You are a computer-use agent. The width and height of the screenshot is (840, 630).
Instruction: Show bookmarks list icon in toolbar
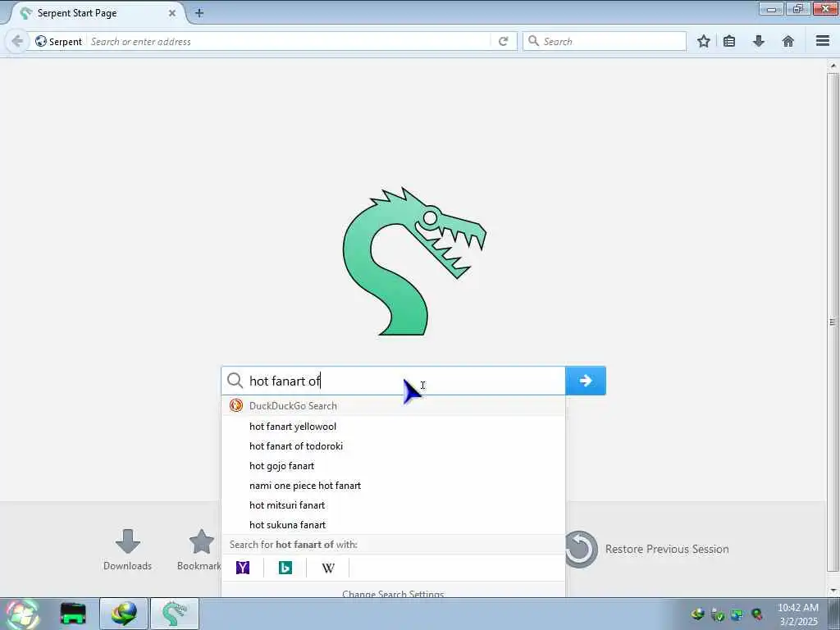point(729,41)
